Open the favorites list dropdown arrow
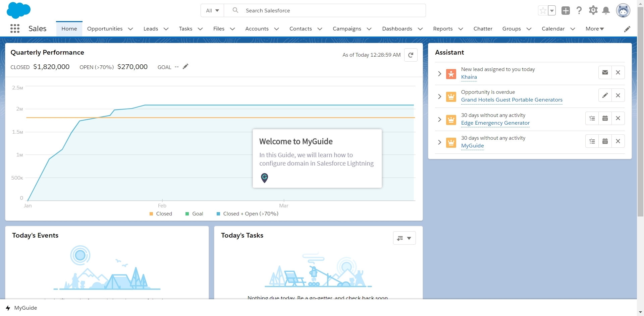This screenshot has height=316, width=644. 552,11
